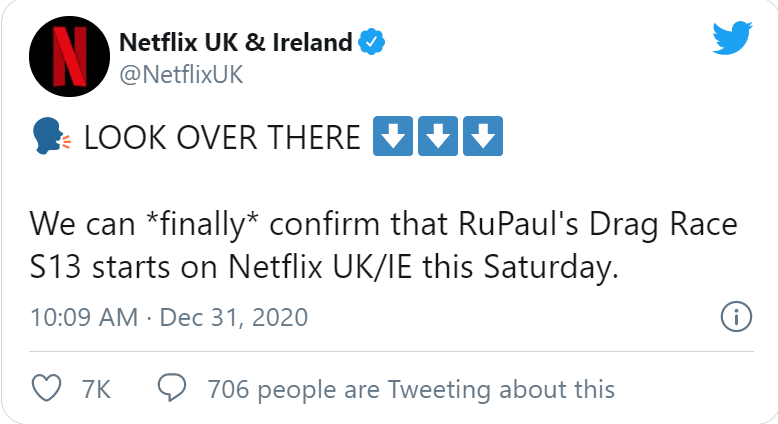Click the "RuPaul's Drag Race" text in tweet
The height and width of the screenshot is (424, 778).
click(590, 223)
